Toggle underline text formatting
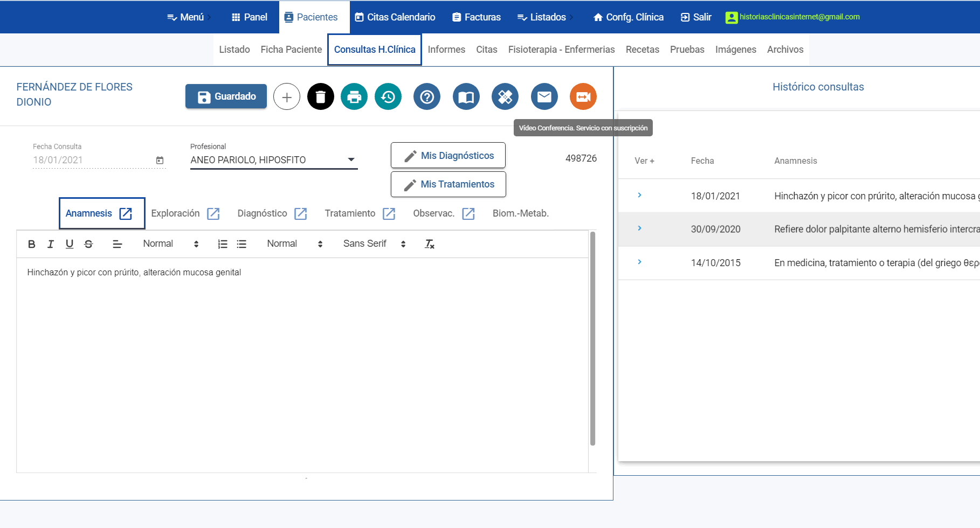980x528 pixels. pos(70,244)
